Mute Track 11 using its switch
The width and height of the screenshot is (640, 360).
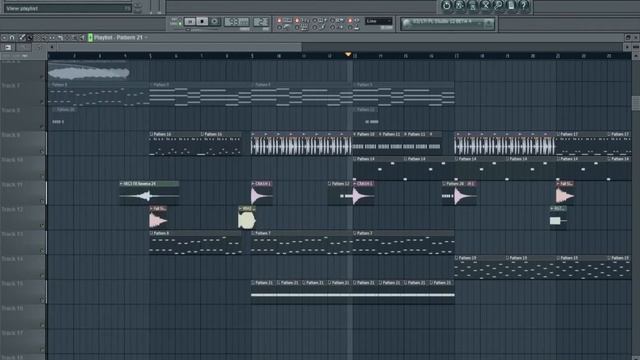pyautogui.click(x=42, y=200)
